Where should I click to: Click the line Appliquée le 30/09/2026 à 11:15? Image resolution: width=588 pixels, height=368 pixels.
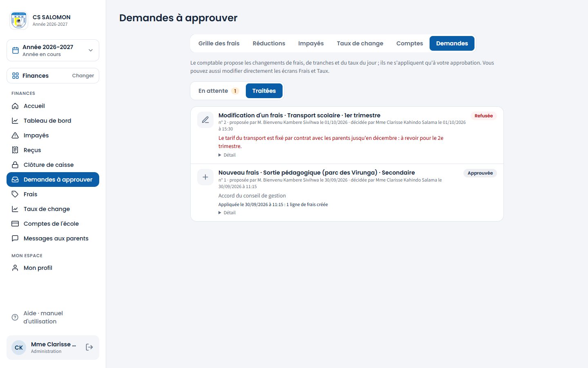(x=273, y=204)
